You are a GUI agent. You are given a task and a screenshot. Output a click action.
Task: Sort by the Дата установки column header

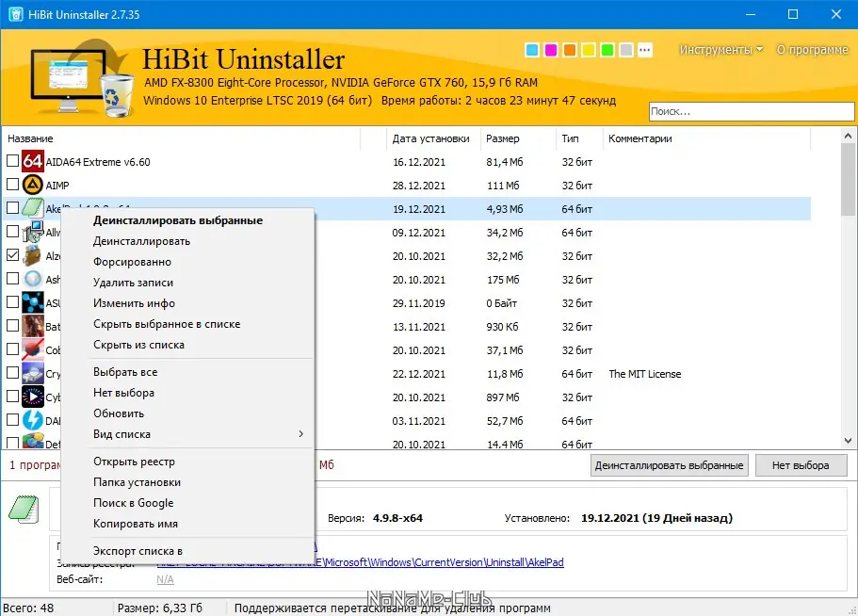[x=433, y=138]
